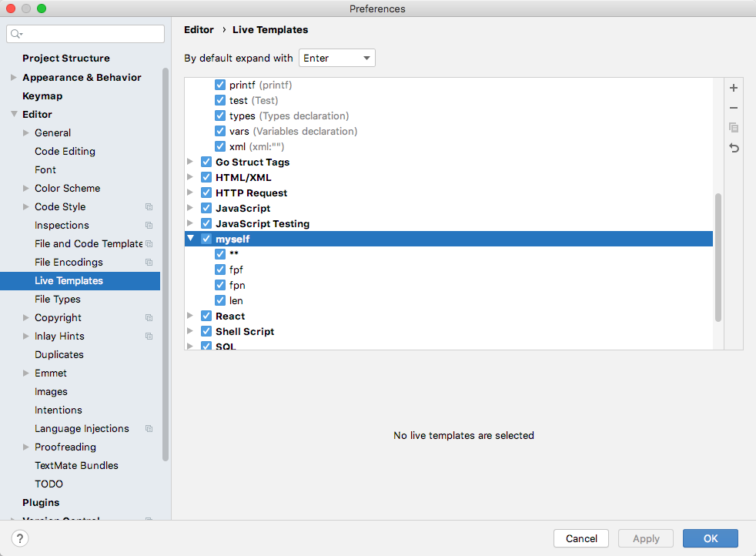
Task: Expand the Color Scheme node
Action: click(26, 188)
